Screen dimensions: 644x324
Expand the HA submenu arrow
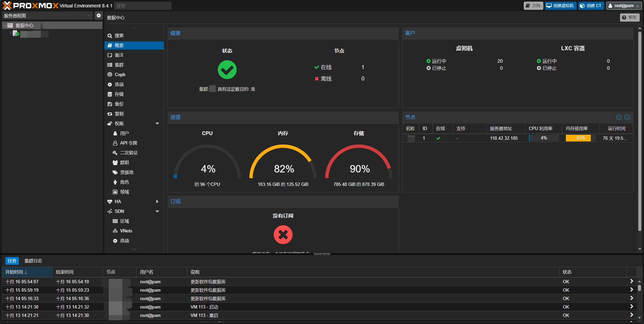click(x=157, y=202)
